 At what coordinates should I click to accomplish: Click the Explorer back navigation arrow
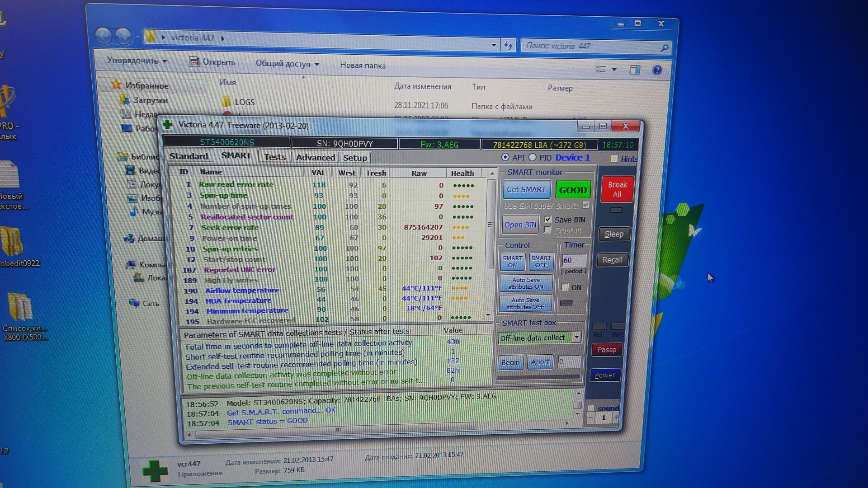104,36
